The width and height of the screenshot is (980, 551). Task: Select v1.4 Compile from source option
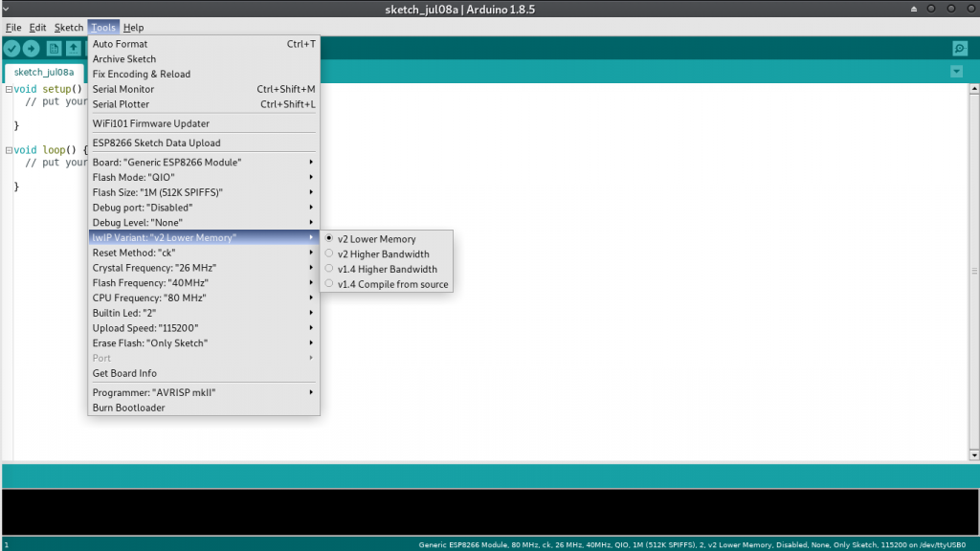click(387, 283)
